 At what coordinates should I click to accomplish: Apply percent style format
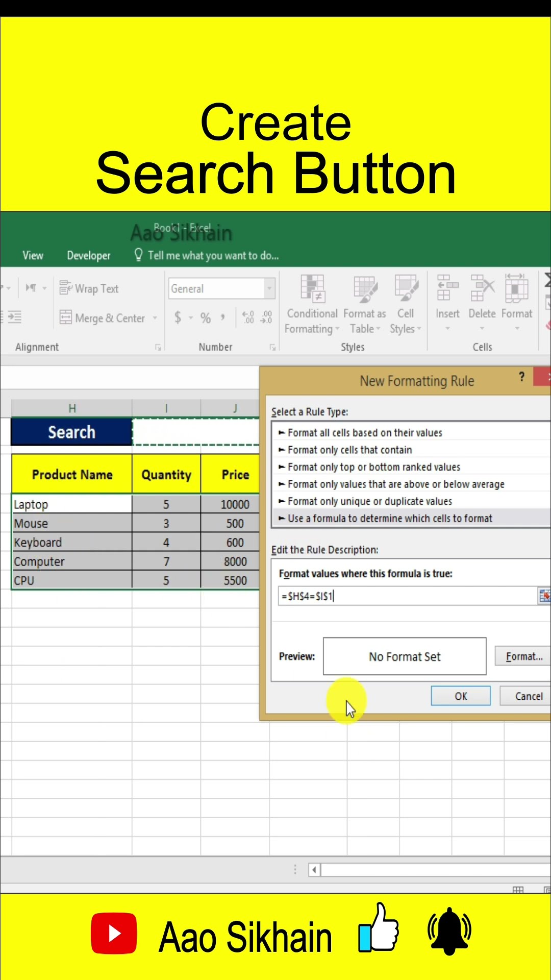(x=206, y=317)
